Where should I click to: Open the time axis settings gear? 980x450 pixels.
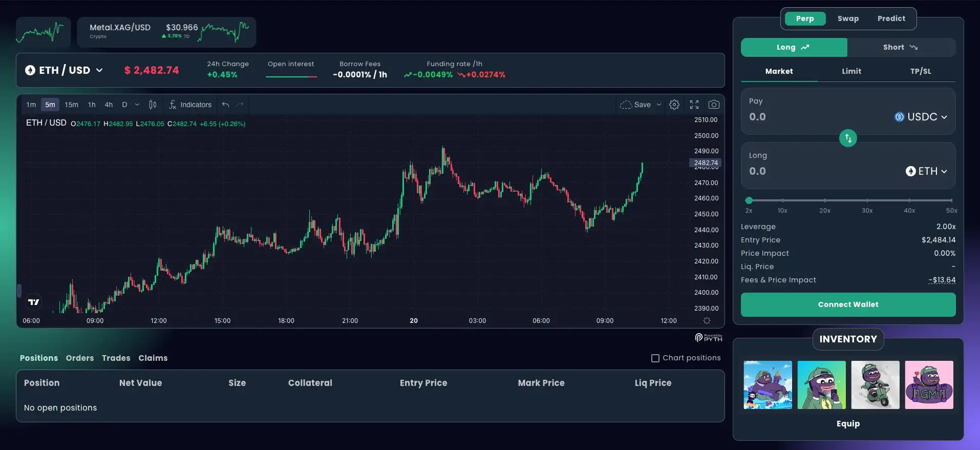click(x=707, y=320)
